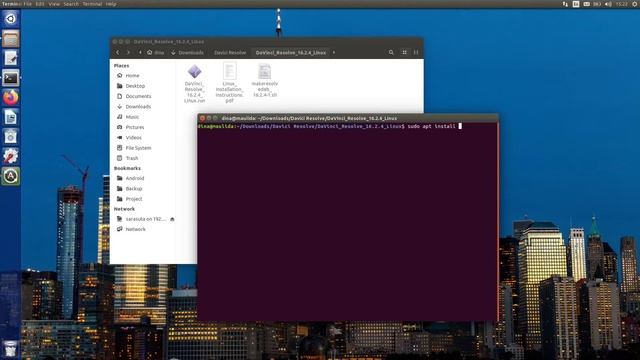Jump to the dina home breadcrumb

(155, 53)
